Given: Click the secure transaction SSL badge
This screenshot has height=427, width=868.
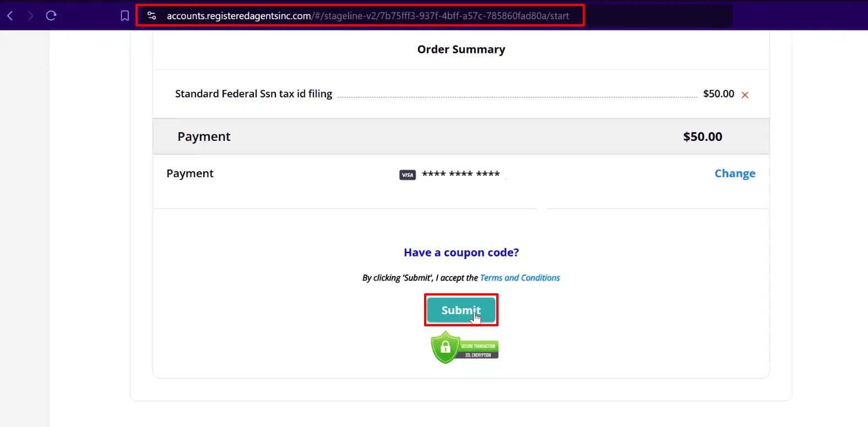Looking at the screenshot, I should (464, 348).
